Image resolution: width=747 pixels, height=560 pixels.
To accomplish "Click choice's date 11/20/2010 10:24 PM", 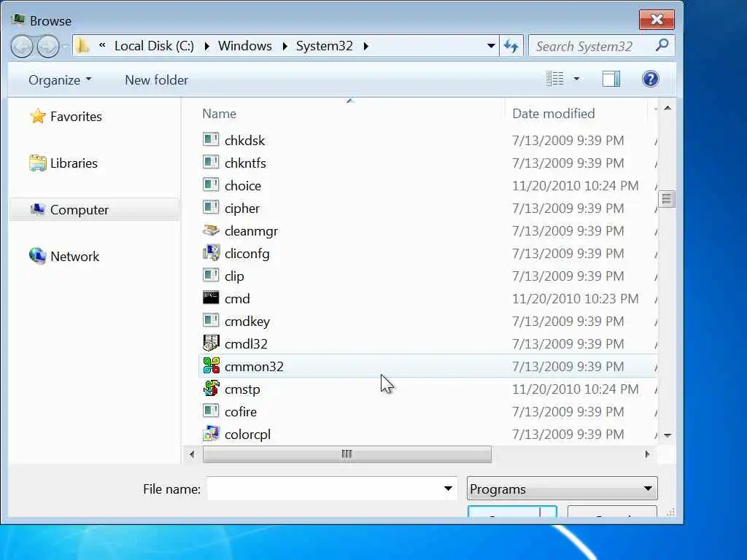I will click(x=575, y=185).
